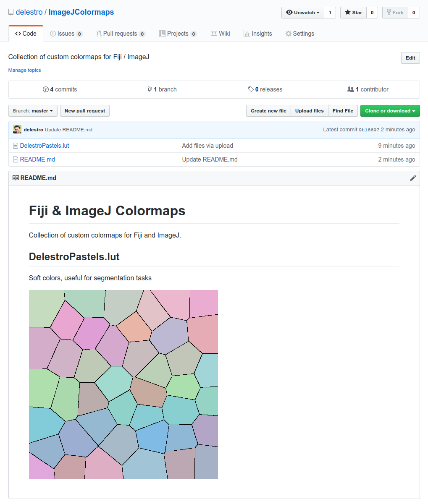The image size is (428, 504).
Task: Click the branch icon beside 1 branch
Action: point(150,89)
